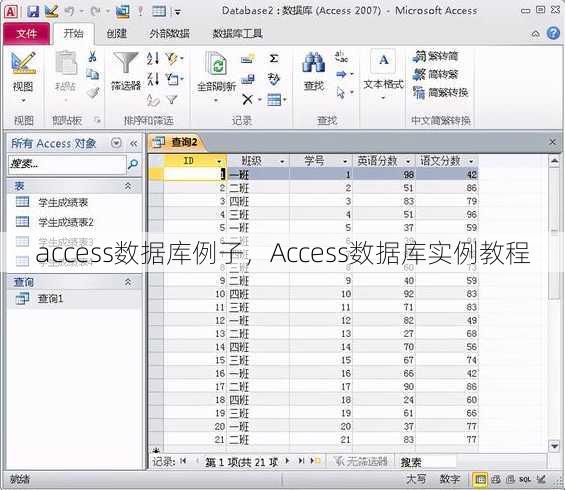This screenshot has height=490, width=565.
Task: Click new blank record navigation button
Action: 315,461
